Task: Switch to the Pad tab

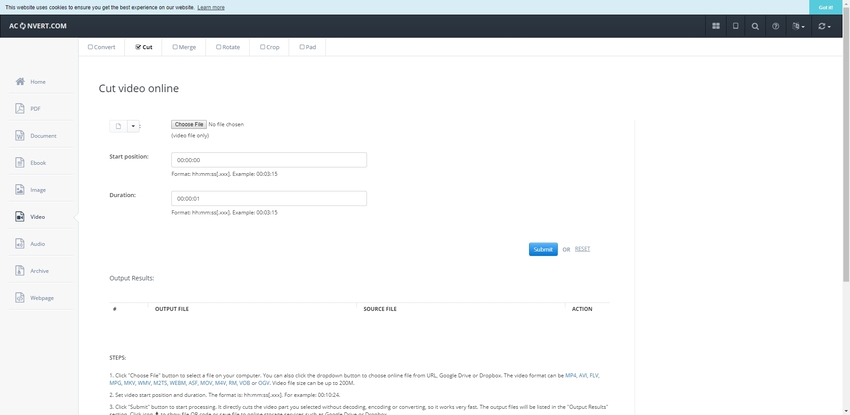Action: [308, 46]
